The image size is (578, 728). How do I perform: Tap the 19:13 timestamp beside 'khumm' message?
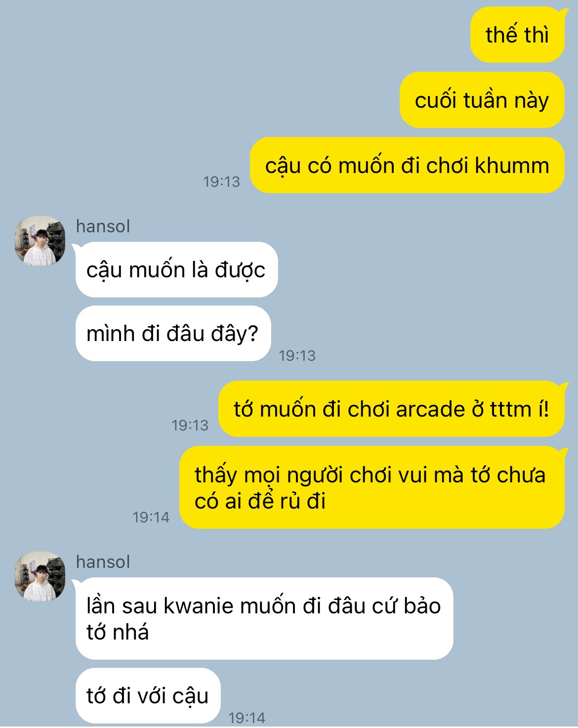click(x=221, y=182)
